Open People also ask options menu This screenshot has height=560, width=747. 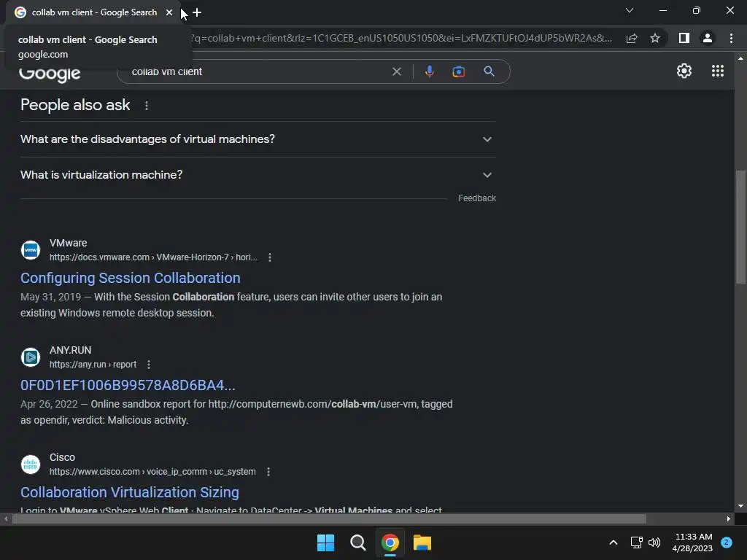146,105
